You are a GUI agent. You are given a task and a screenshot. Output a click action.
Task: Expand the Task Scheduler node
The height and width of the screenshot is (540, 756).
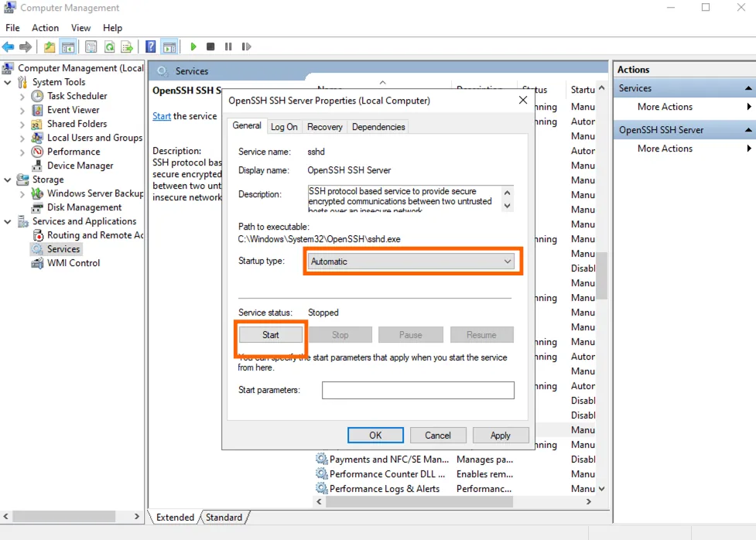pos(22,97)
